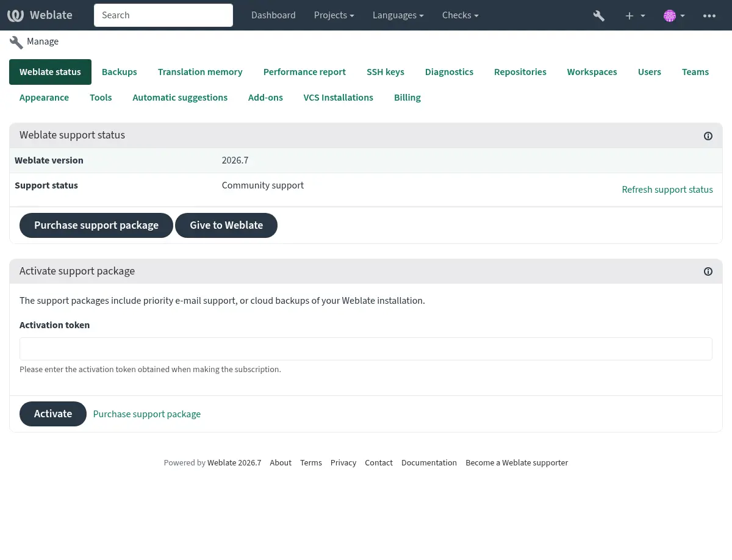
Task: Click the three-dots more menu icon
Action: point(709,15)
